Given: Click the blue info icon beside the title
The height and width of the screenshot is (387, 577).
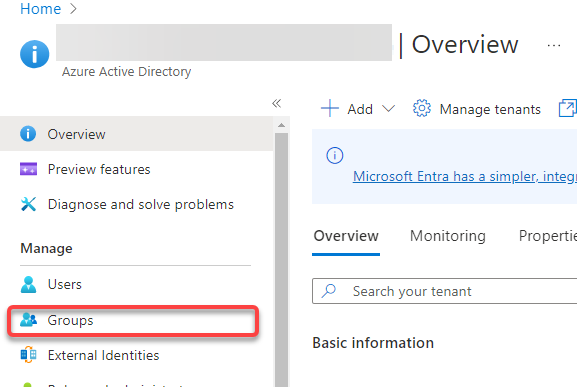Looking at the screenshot, I should (x=35, y=54).
